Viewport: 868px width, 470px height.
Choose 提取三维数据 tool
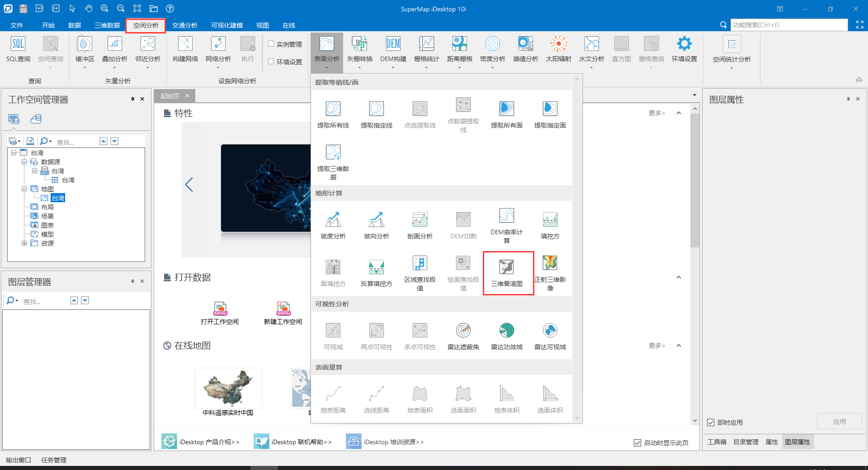333,162
